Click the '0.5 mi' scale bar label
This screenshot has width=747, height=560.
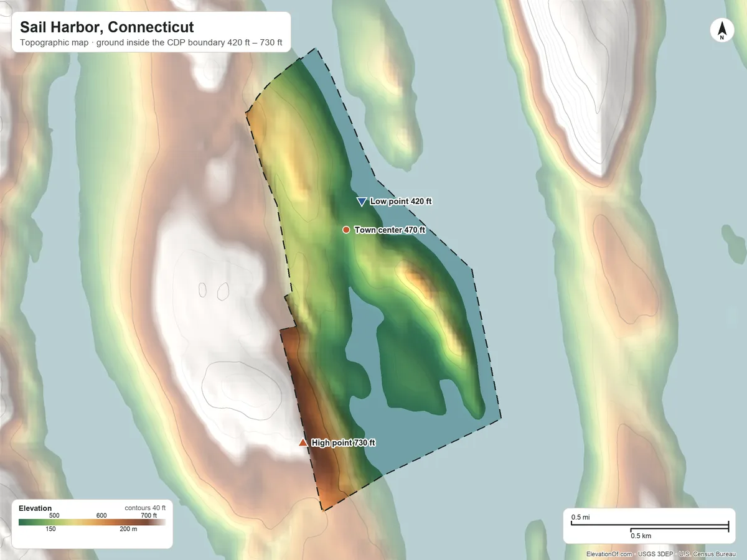tap(581, 517)
